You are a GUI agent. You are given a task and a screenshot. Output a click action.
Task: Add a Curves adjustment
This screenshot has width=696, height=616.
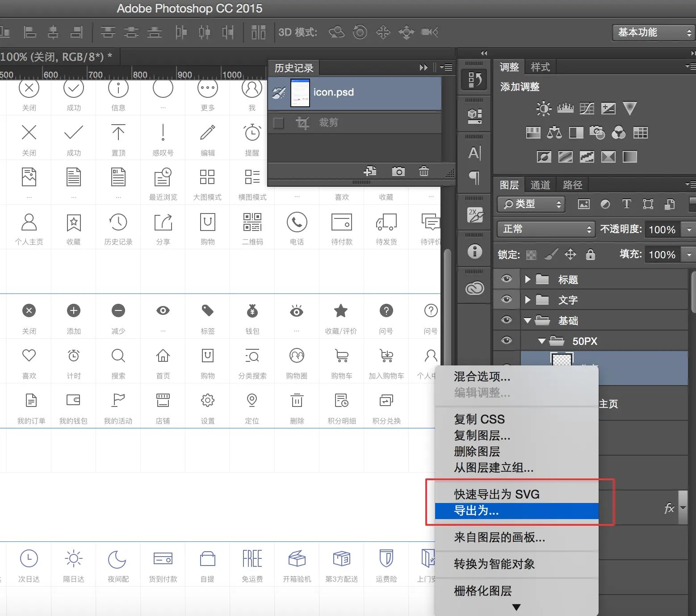coord(587,109)
